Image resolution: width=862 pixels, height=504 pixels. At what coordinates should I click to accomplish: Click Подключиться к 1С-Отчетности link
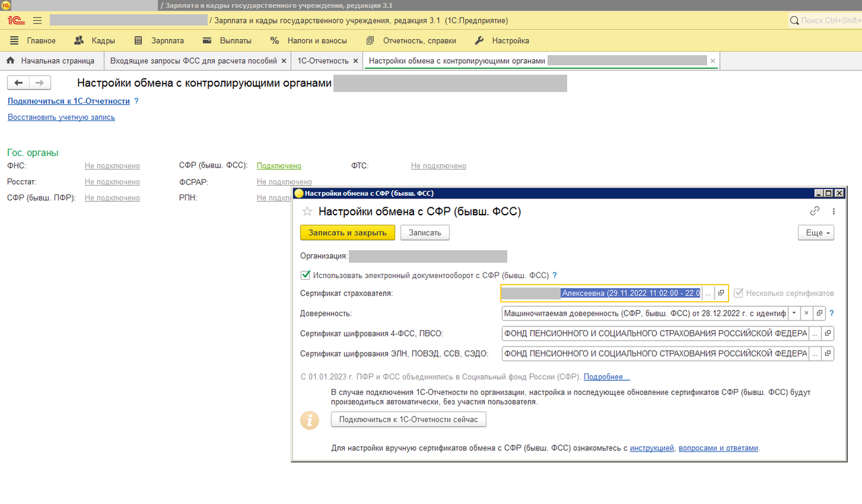tap(69, 101)
